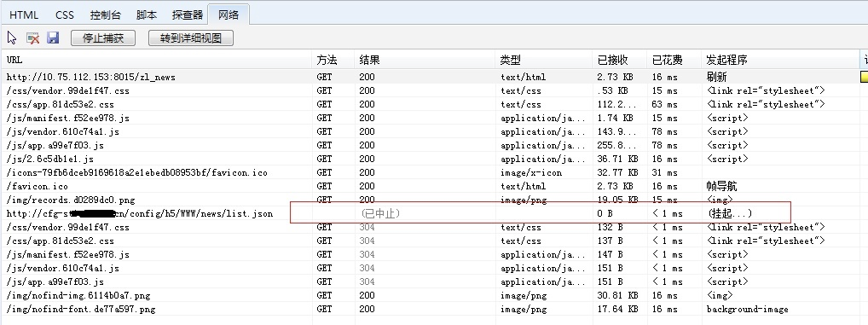Select the /img/nofind-img.6114b0a7.png request row
The width and height of the screenshot is (868, 325).
pos(434,295)
